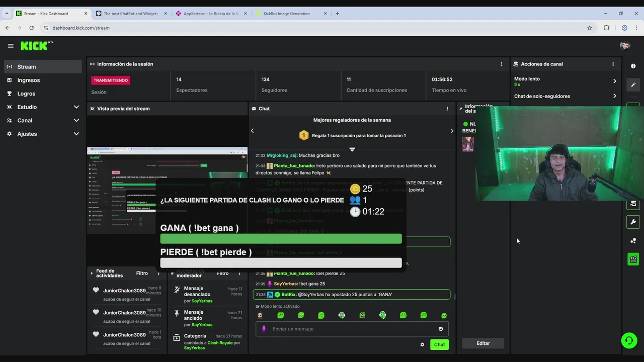This screenshot has width=644, height=362.
Task: Open session information options menu
Action: (x=501, y=64)
